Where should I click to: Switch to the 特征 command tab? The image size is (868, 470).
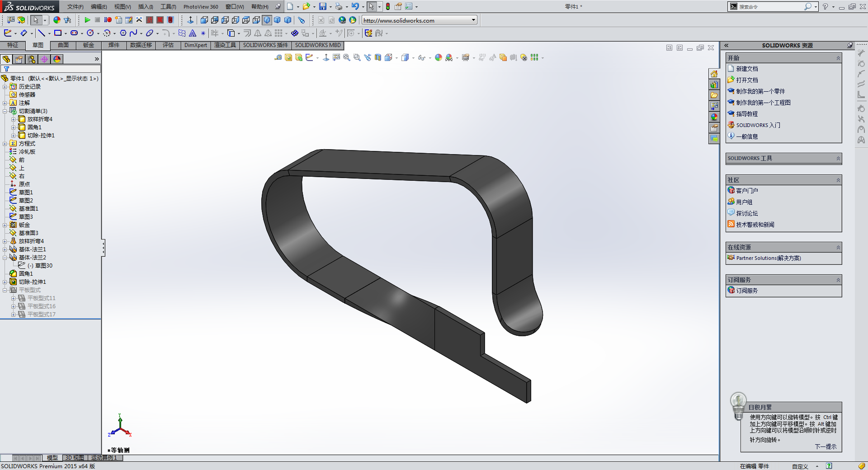pos(13,45)
